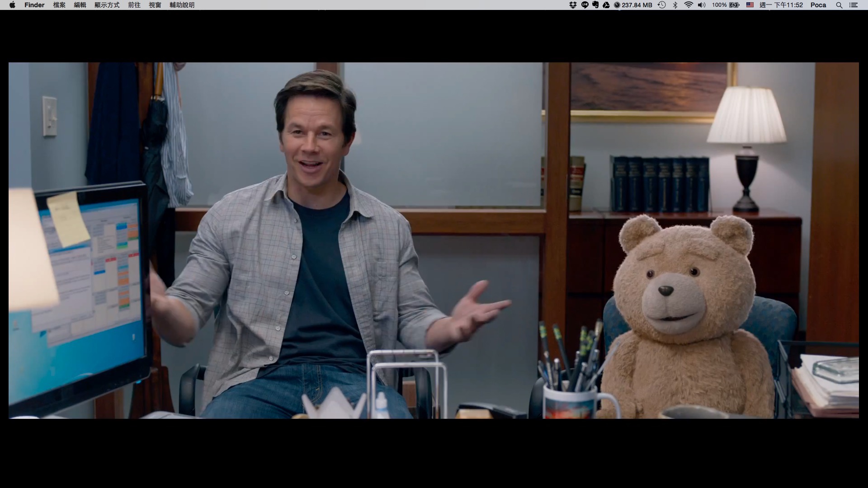Open the 編輯 menu
Viewport: 868px width, 488px height.
point(80,5)
